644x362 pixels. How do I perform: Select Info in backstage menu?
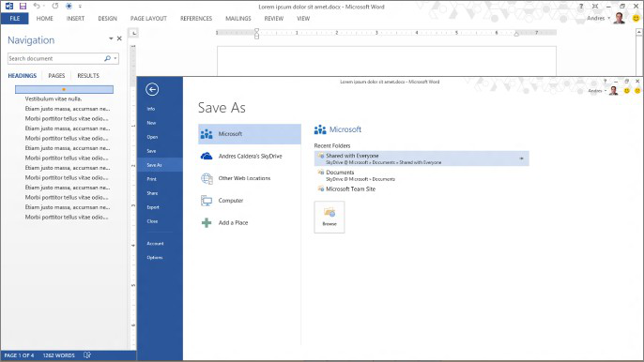[x=151, y=109]
